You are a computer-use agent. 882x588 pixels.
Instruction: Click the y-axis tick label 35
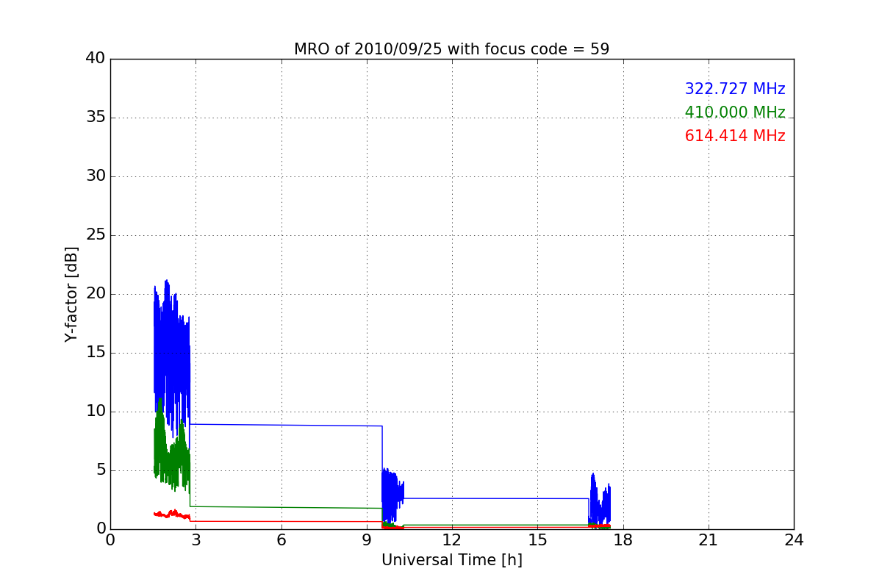(x=96, y=118)
